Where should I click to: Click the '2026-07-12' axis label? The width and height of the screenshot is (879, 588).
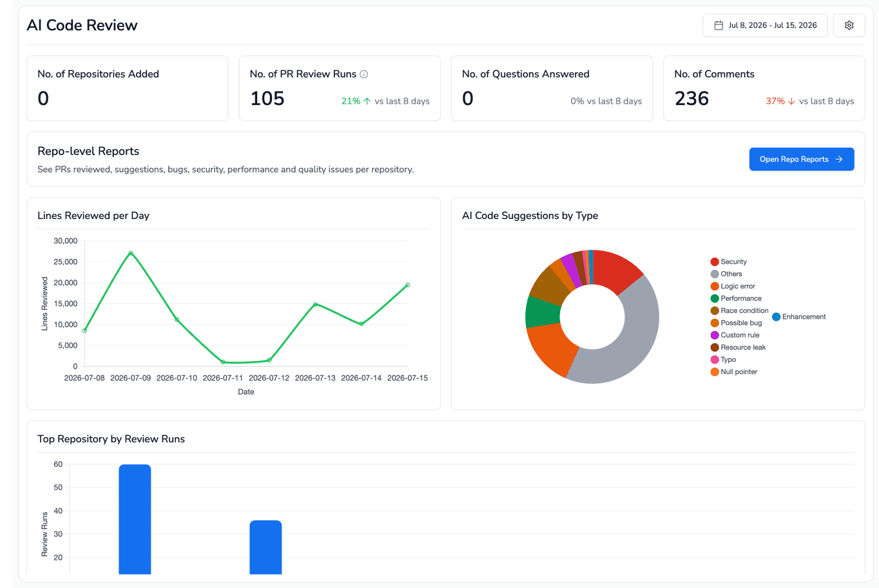(x=269, y=378)
